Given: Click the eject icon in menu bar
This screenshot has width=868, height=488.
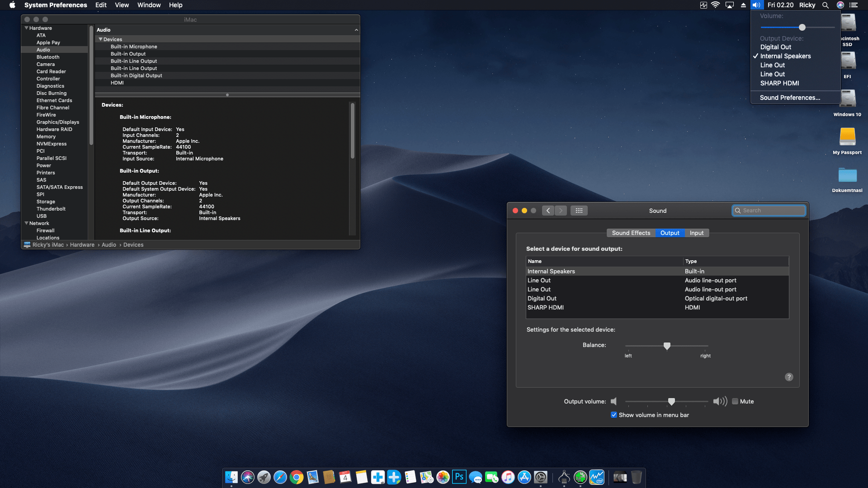Looking at the screenshot, I should point(743,5).
